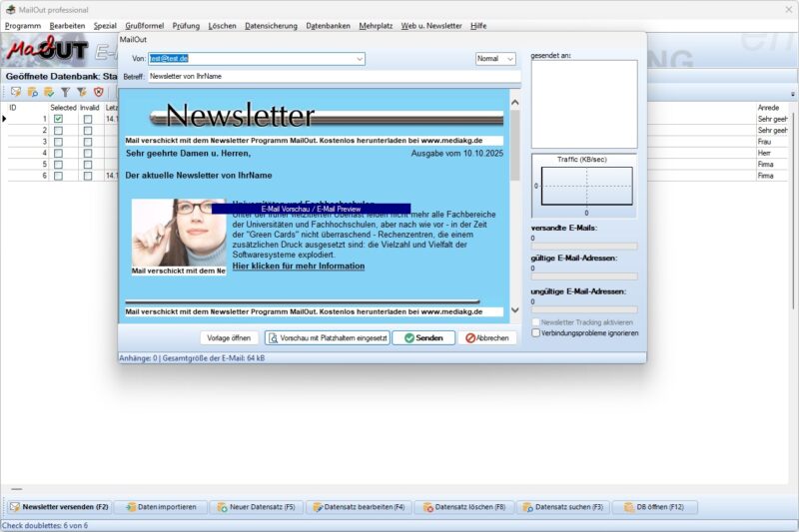Click Vorschau mit Platzhaltern eingesetzt button
Image resolution: width=799 pixels, height=532 pixels.
tap(328, 338)
